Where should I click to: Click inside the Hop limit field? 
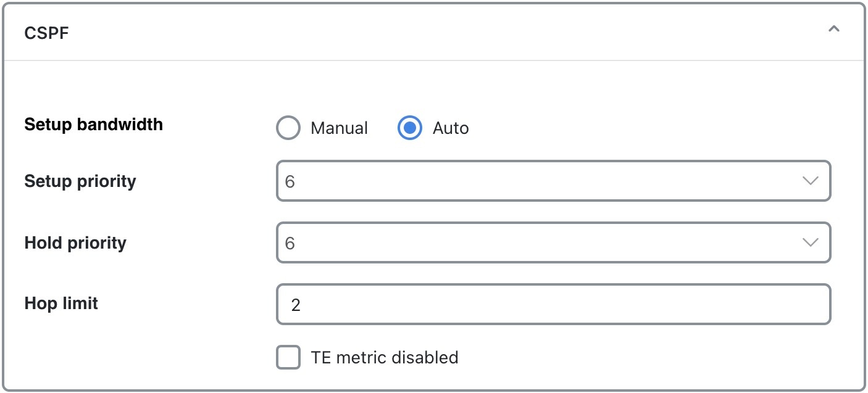click(x=554, y=304)
